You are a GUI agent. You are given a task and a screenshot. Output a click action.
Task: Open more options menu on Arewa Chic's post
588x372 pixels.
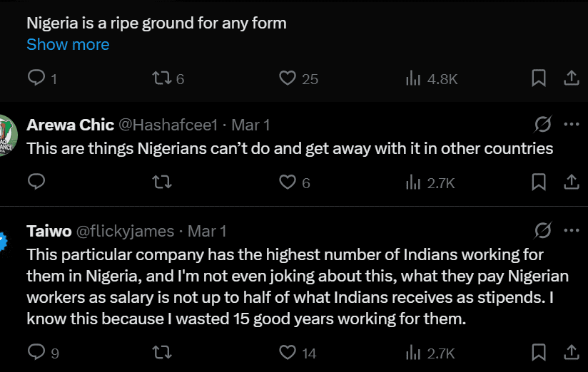(x=571, y=125)
